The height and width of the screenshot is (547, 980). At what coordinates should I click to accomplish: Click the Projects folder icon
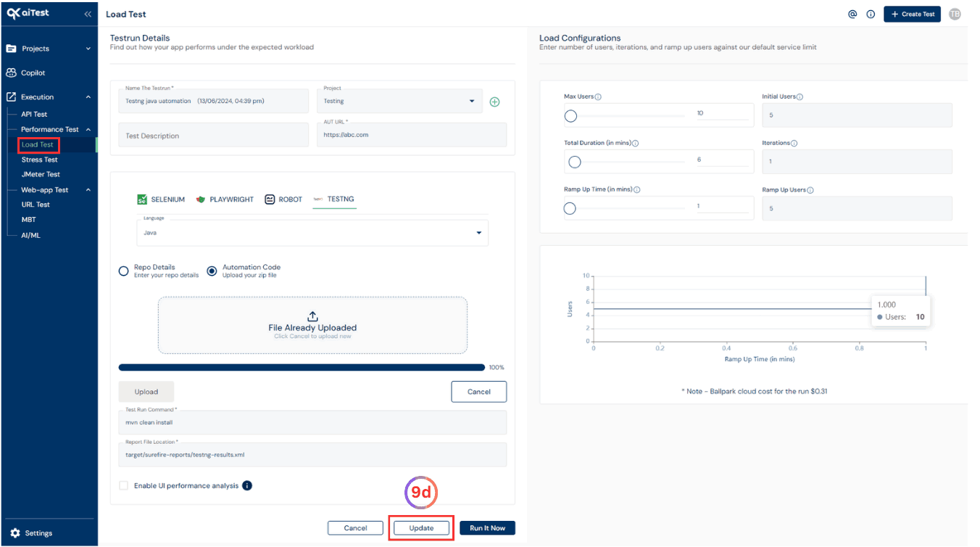(x=11, y=49)
